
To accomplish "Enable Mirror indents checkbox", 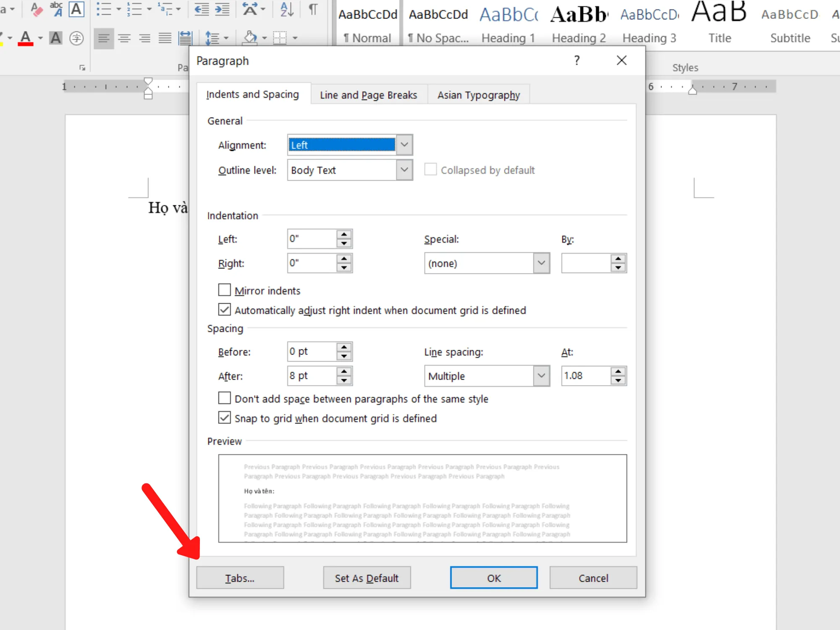I will [224, 290].
